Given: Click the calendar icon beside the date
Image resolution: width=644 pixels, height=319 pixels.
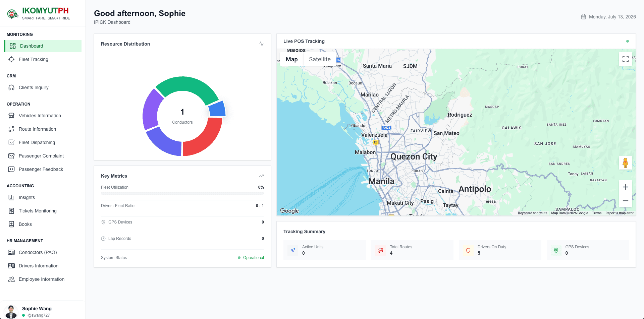Looking at the screenshot, I should pos(584,17).
